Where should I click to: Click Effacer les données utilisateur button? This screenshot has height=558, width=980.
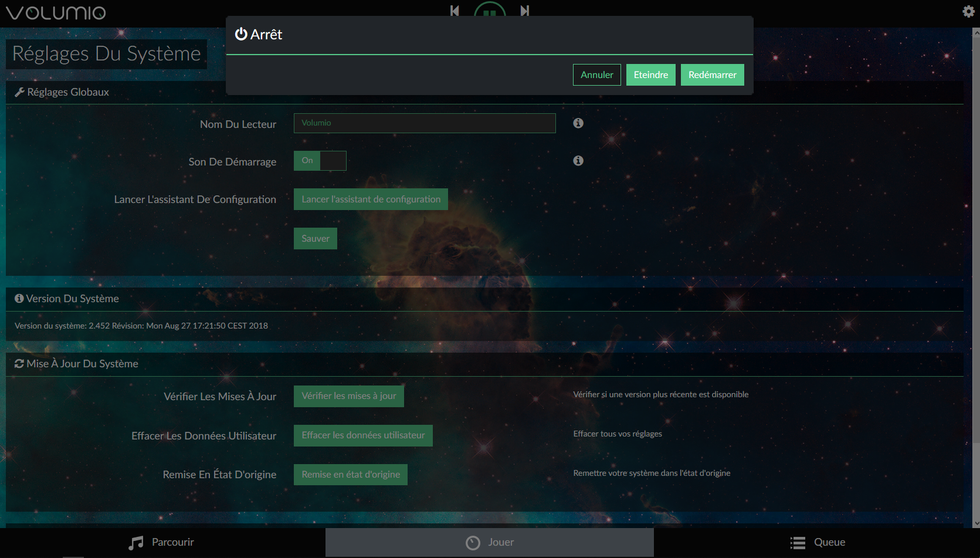363,435
